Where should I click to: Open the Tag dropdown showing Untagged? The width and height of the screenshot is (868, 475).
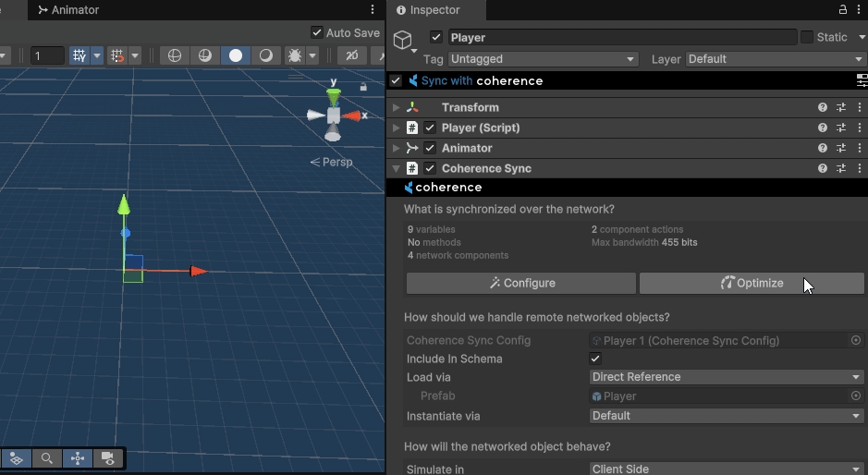(543, 59)
